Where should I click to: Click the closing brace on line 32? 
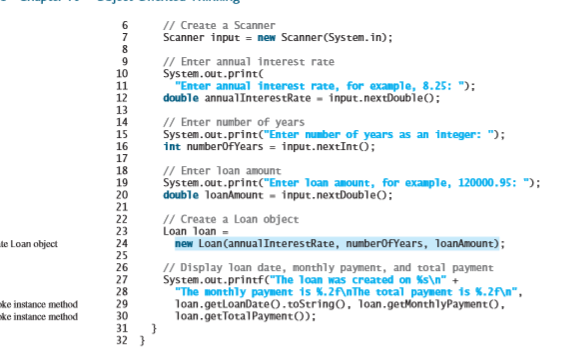point(142,341)
